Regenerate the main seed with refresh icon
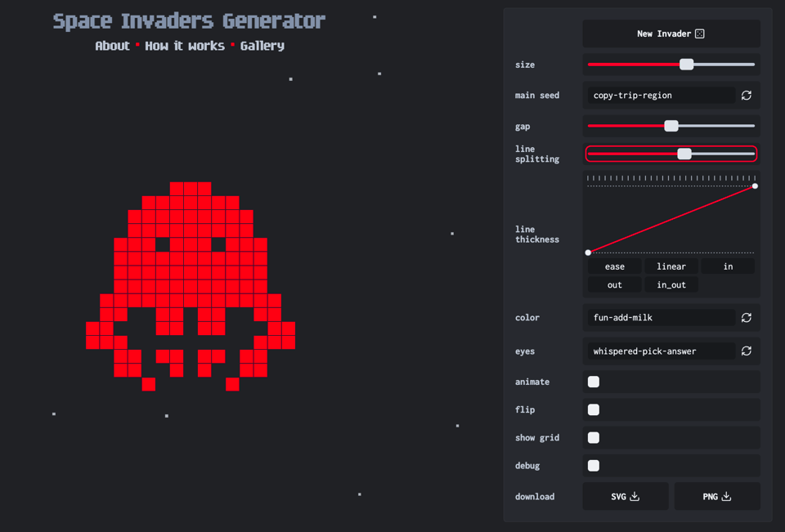This screenshot has height=532, width=785. click(746, 95)
